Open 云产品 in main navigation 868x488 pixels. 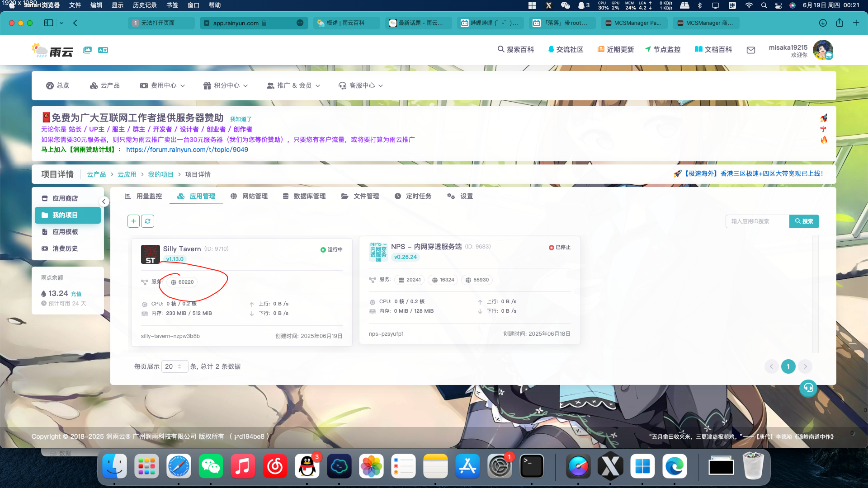point(105,85)
